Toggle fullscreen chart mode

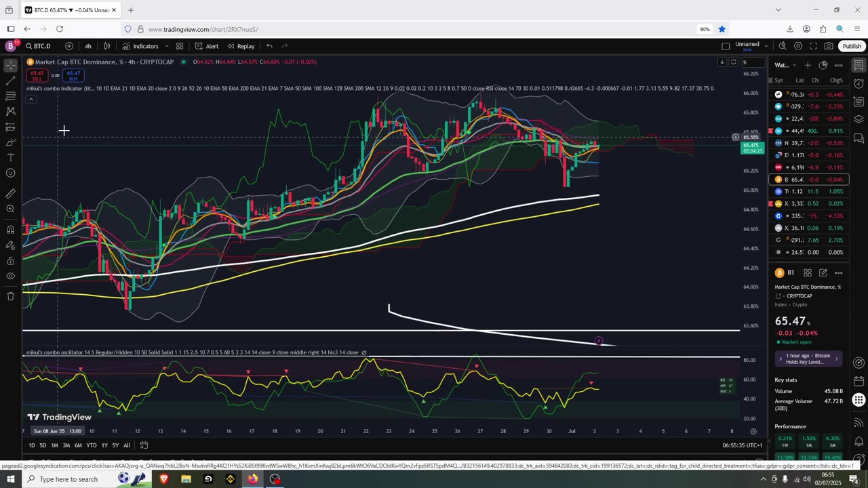tap(813, 46)
